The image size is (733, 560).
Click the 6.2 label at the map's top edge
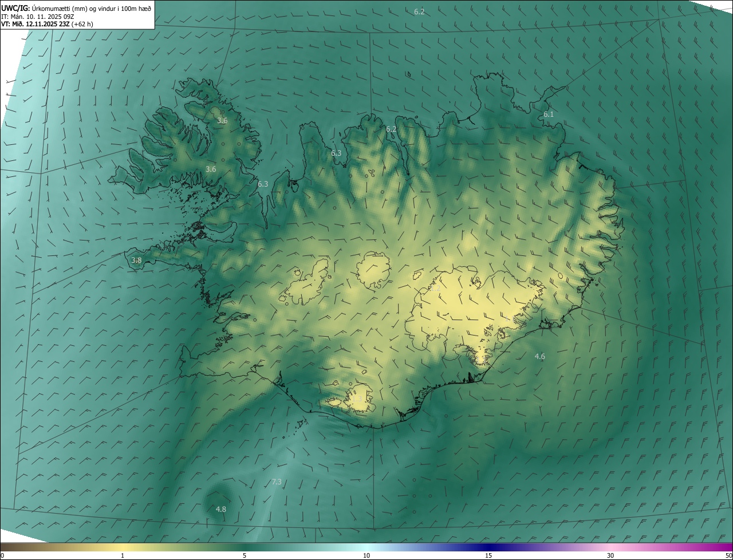tap(419, 12)
